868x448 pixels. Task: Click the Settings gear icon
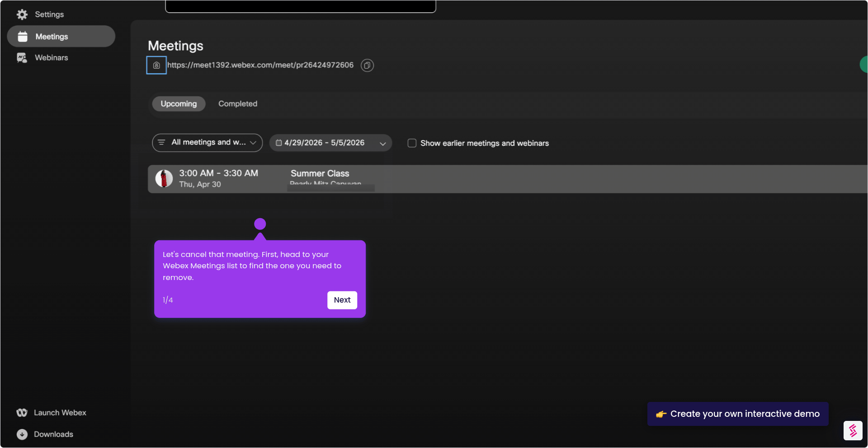[22, 14]
